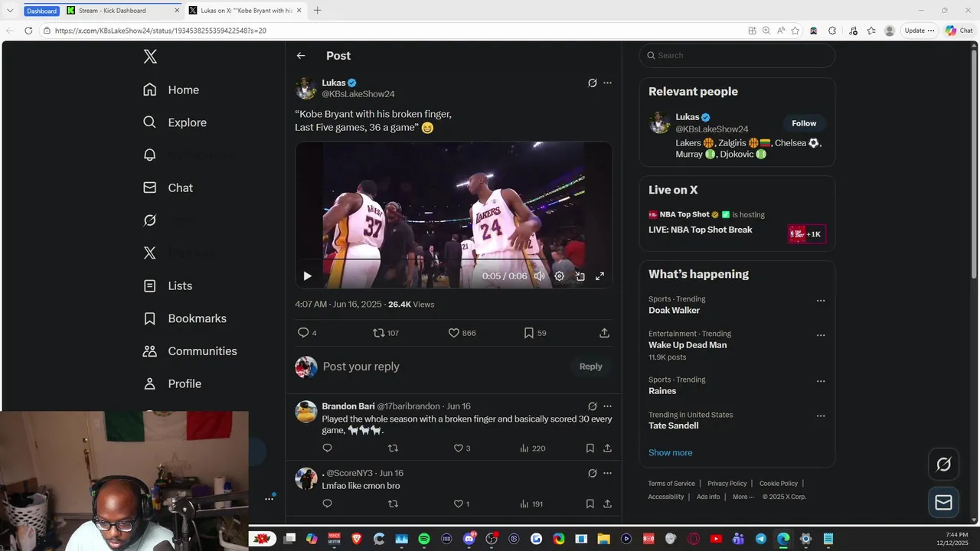Follow Lukas in Relevant people
This screenshot has height=551, width=980.
tap(804, 123)
